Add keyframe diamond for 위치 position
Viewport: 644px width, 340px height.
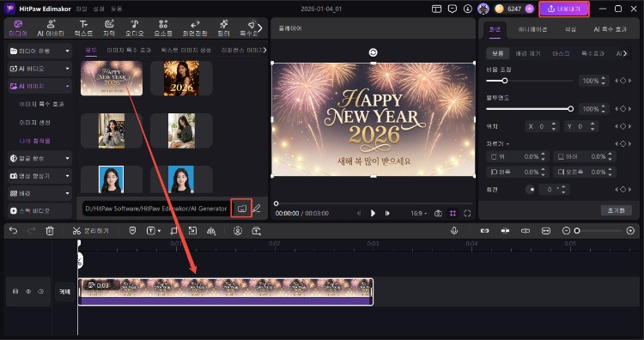[x=623, y=126]
